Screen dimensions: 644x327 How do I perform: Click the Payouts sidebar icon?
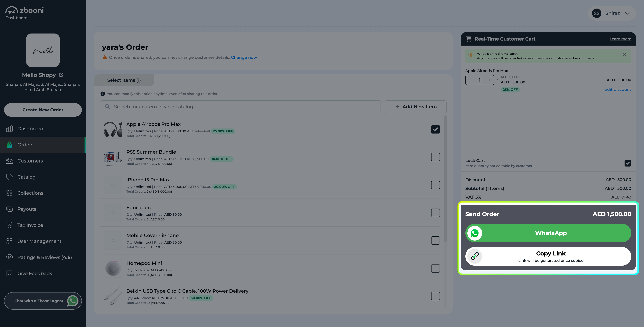coord(9,209)
